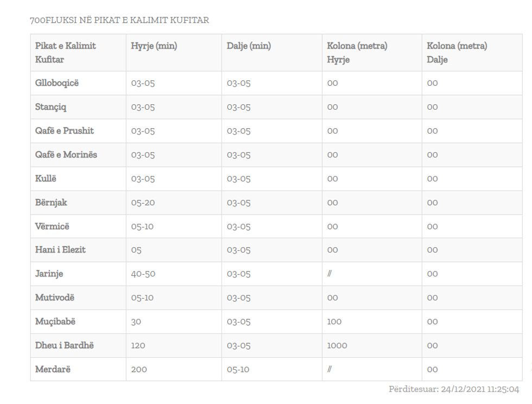Select Muçibabë's 100 metre entry queue cell
Screen dimensions: 532x404
pos(334,321)
